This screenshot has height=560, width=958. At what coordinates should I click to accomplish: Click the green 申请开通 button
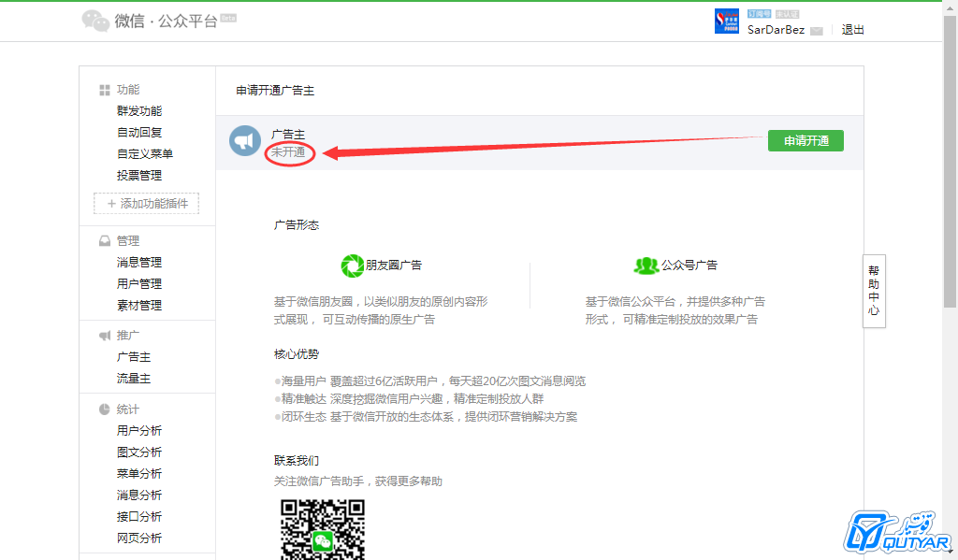coord(806,140)
